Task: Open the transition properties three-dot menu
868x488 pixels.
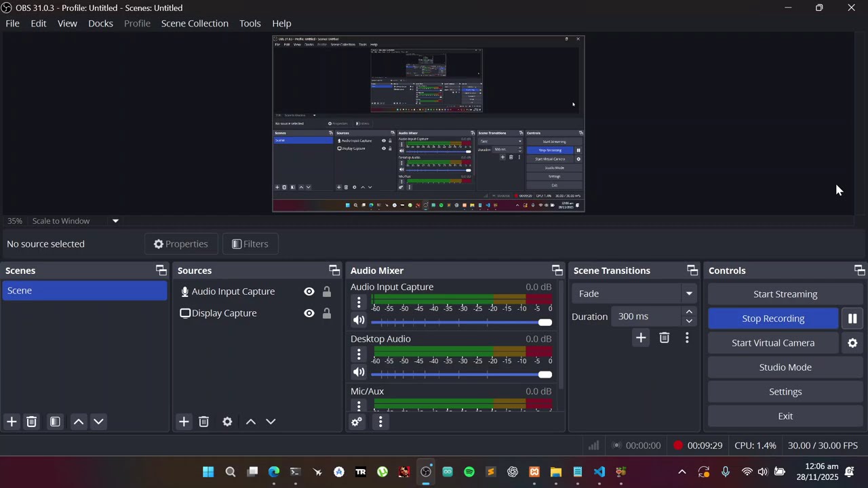Action: [x=687, y=338]
